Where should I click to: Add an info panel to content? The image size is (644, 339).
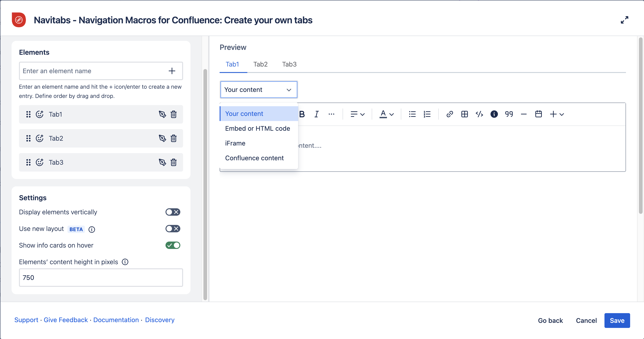[494, 114]
